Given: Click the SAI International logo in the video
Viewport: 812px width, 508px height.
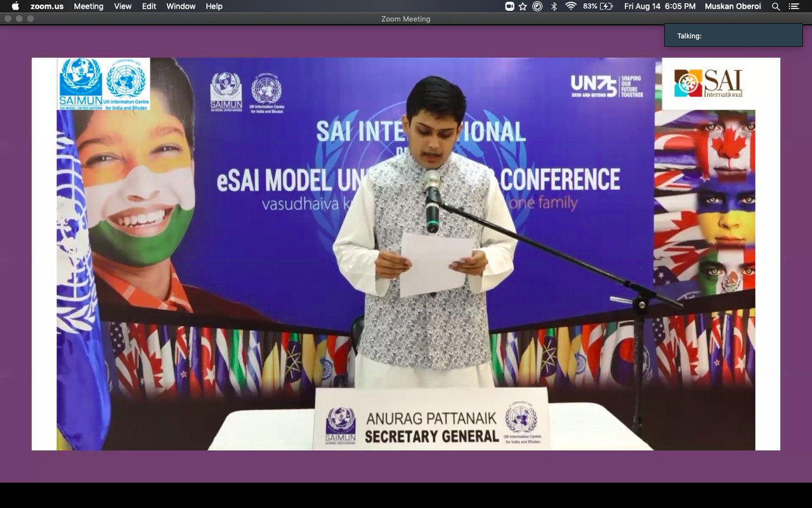Looking at the screenshot, I should (708, 83).
